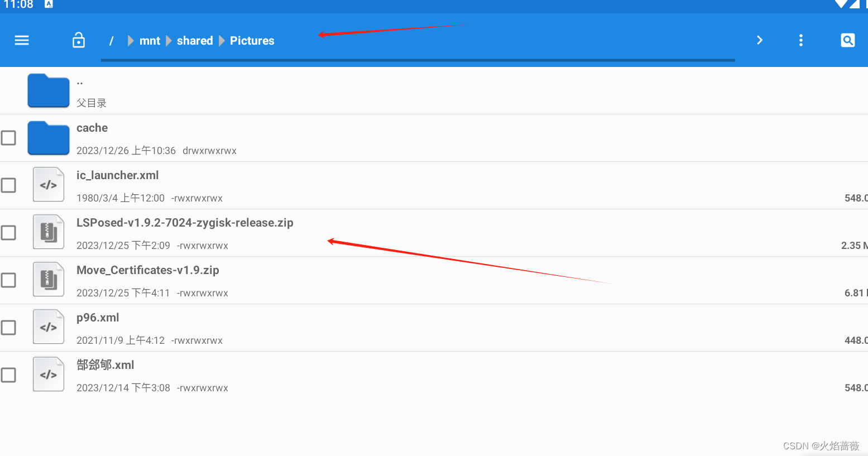This screenshot has width=868, height=456.
Task: Click date 1980/3/4 上午12:00
Action: click(x=121, y=198)
